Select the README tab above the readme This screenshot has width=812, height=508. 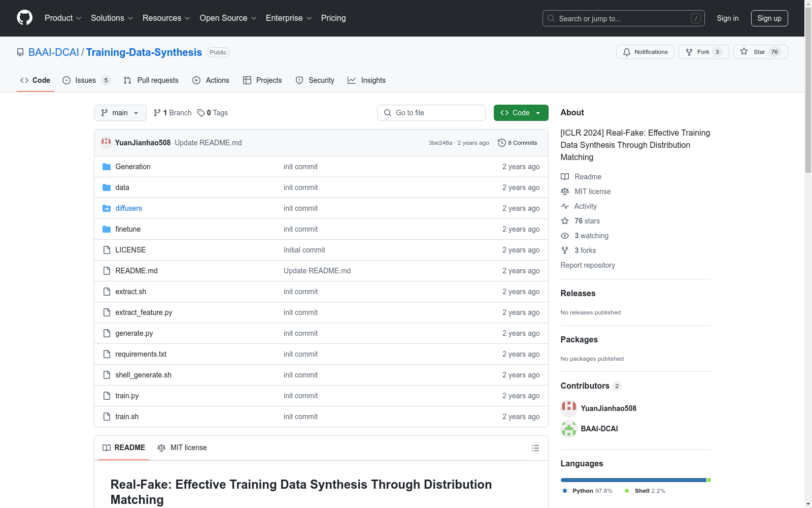coord(124,448)
